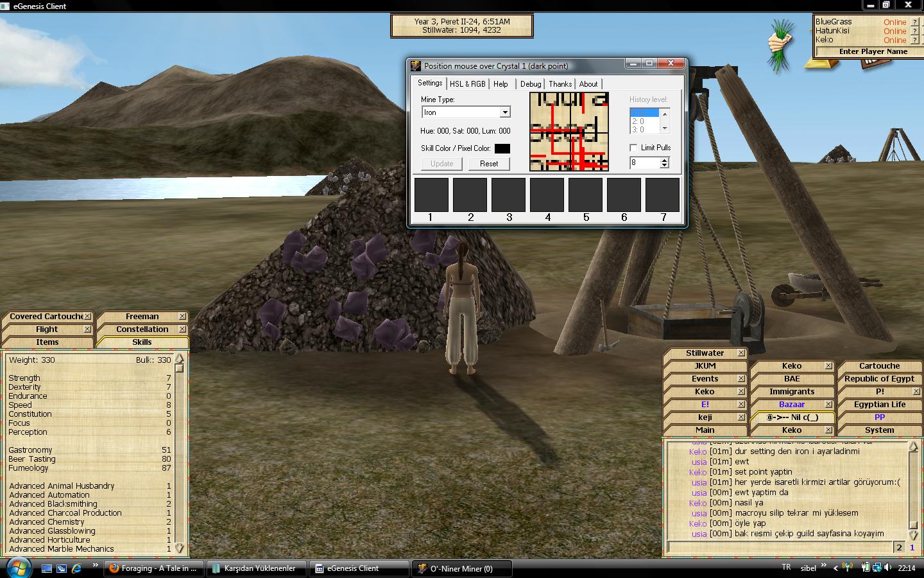924x578 pixels.
Task: Select the Immigrants chat tab
Action: click(x=792, y=392)
